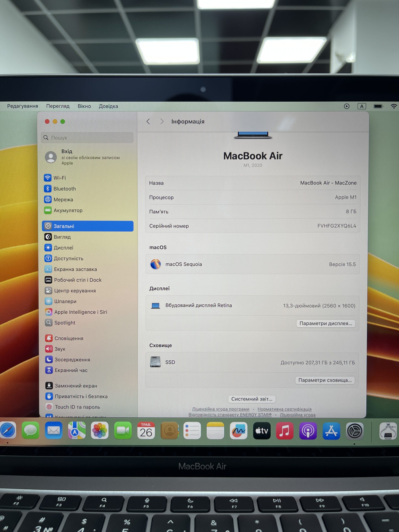399x532 pixels.
Task: Open Замкнений екран settings
Action: (71, 385)
